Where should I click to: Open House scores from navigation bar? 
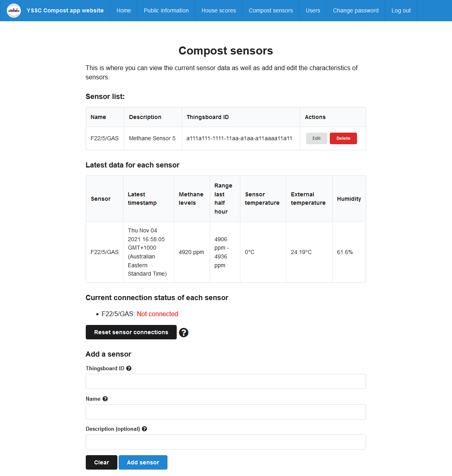218,10
